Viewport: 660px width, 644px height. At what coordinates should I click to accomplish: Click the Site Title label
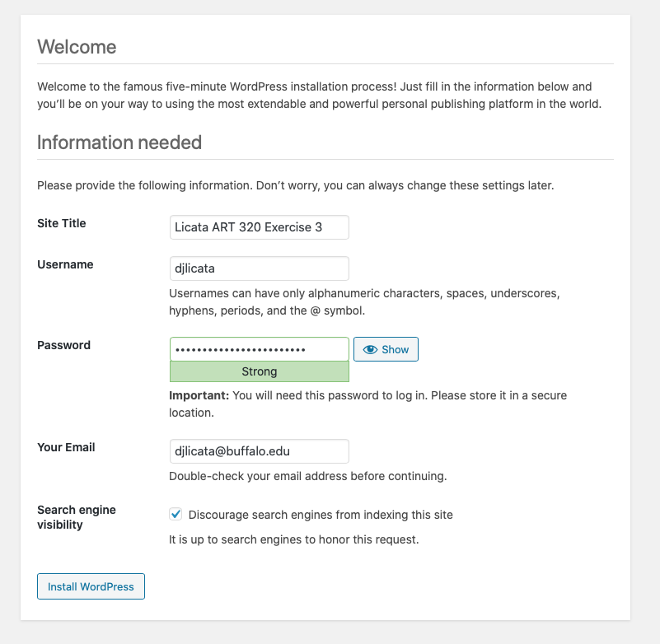pyautogui.click(x=62, y=223)
